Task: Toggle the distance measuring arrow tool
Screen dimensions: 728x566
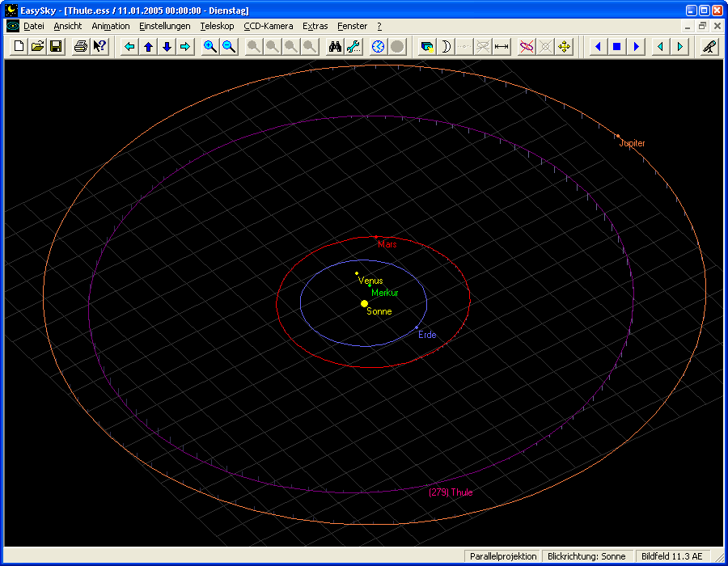Action: [x=502, y=47]
